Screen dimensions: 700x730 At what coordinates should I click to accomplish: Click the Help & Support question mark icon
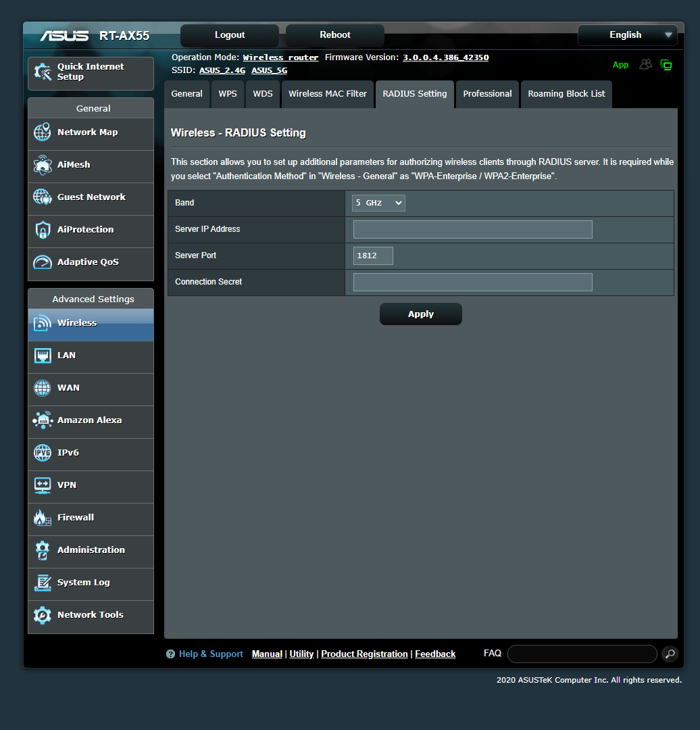pos(170,654)
